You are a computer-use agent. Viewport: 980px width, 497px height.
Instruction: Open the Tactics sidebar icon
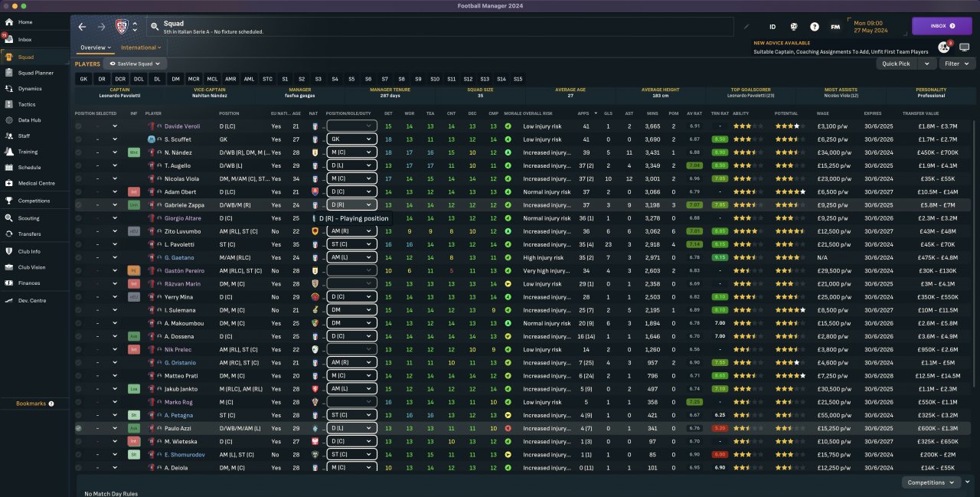click(8, 104)
